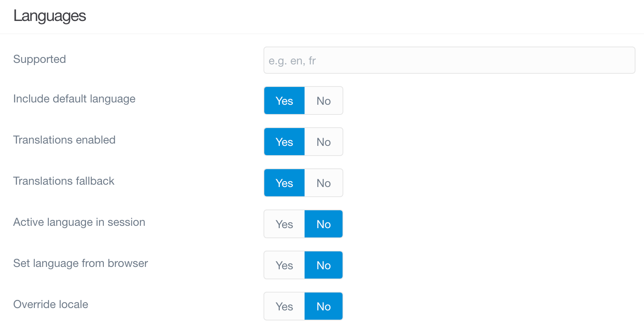Confirm Yes for Include default language

pyautogui.click(x=284, y=100)
